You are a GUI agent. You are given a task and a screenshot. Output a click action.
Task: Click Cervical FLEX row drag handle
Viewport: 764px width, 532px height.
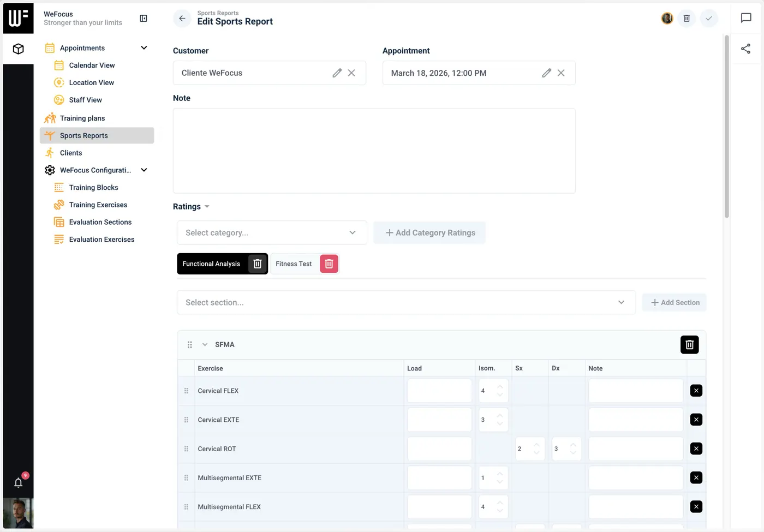coord(186,391)
